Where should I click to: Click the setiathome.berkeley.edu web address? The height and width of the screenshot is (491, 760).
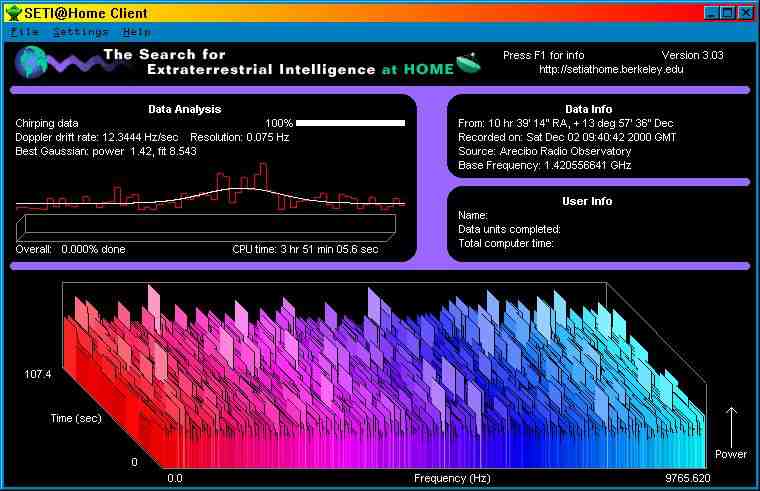pyautogui.click(x=611, y=69)
